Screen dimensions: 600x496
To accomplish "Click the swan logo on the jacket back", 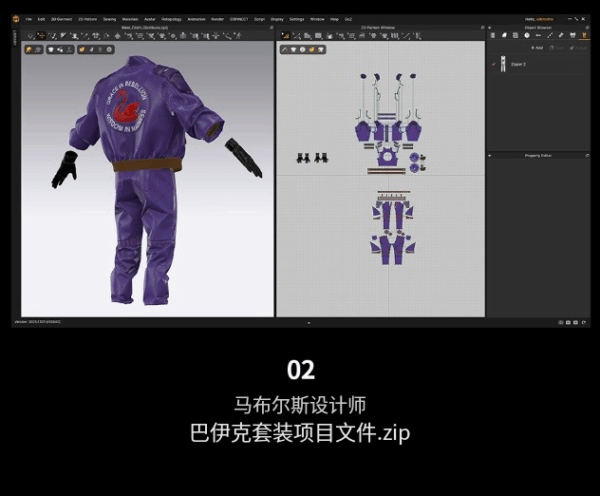I will pos(126,105).
